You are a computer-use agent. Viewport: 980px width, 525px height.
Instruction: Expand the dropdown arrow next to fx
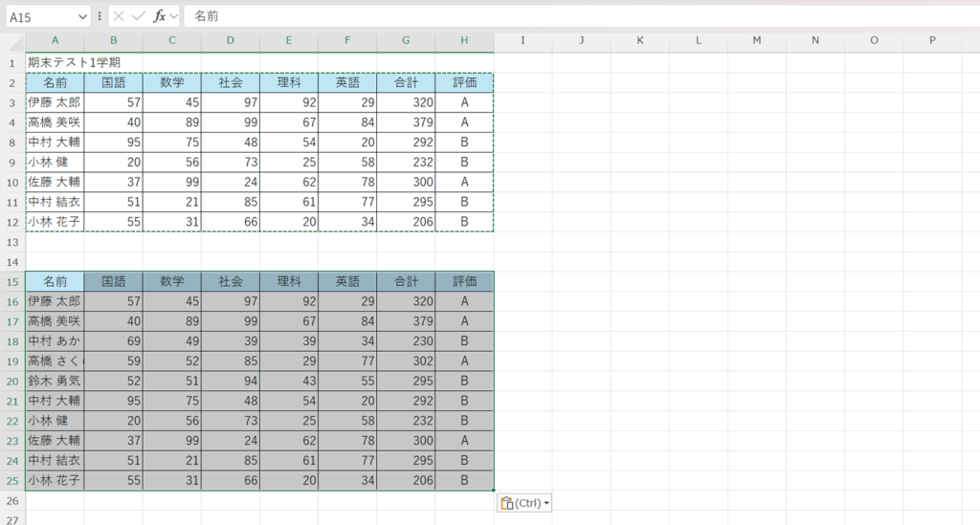point(174,16)
